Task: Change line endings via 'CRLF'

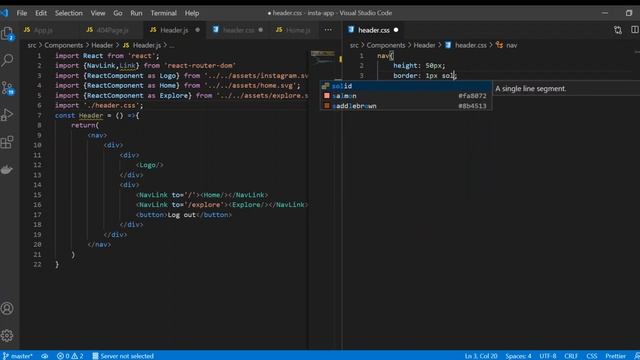Action: pos(571,356)
